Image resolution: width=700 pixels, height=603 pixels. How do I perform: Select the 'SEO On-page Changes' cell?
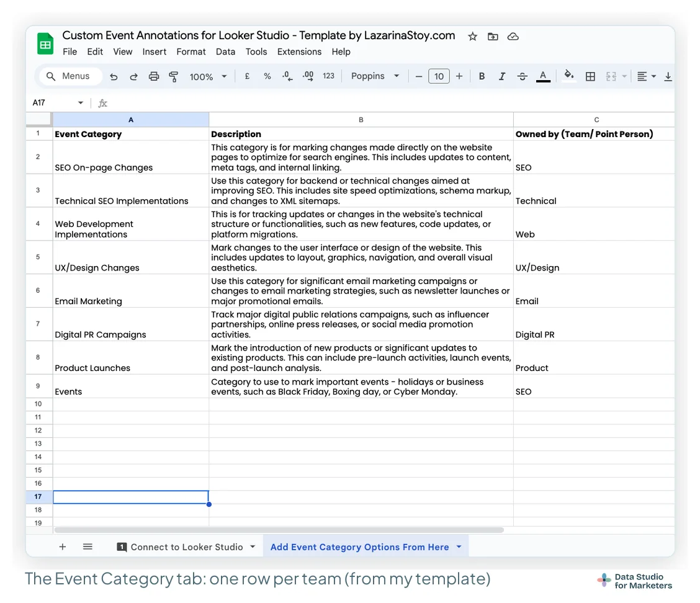(131, 157)
